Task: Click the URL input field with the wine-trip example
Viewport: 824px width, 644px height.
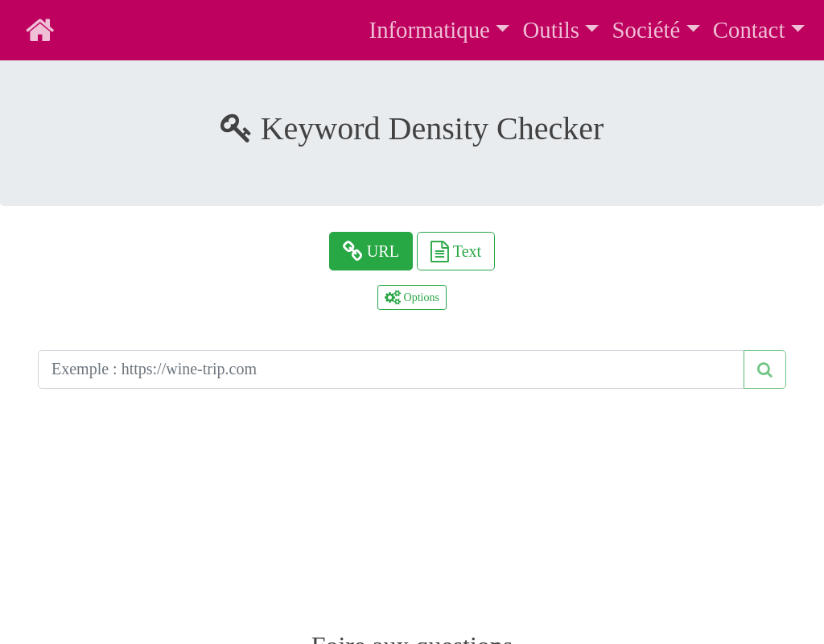Action: point(391,369)
